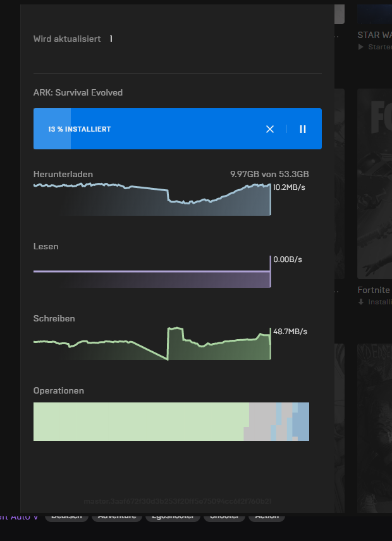
Task: Click the STAR WARS play icon
Action: pyautogui.click(x=361, y=47)
